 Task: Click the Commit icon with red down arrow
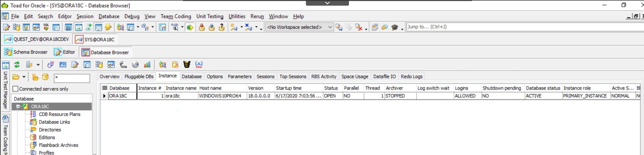click(x=202, y=27)
